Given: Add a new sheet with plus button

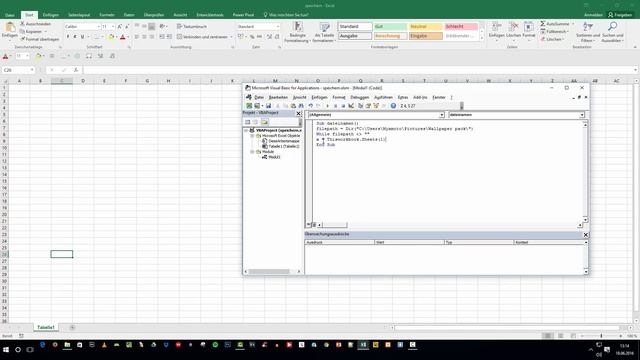Looking at the screenshot, I should 72,327.
